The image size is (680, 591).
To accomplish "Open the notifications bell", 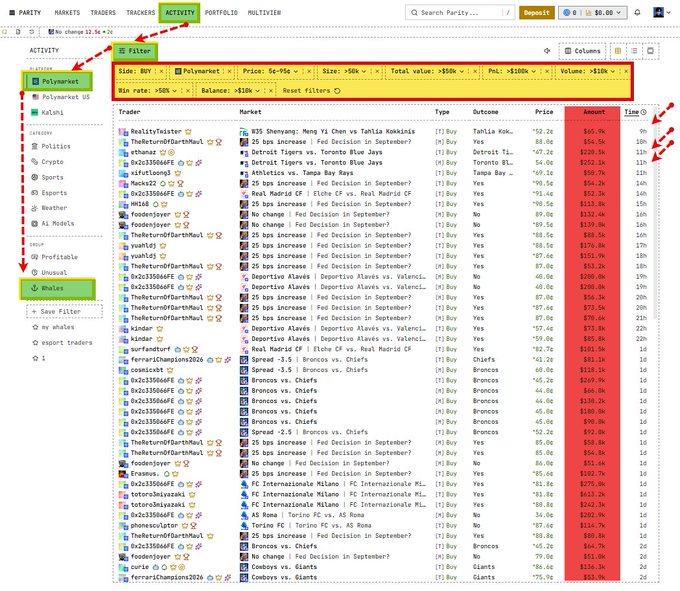I will pyautogui.click(x=637, y=13).
